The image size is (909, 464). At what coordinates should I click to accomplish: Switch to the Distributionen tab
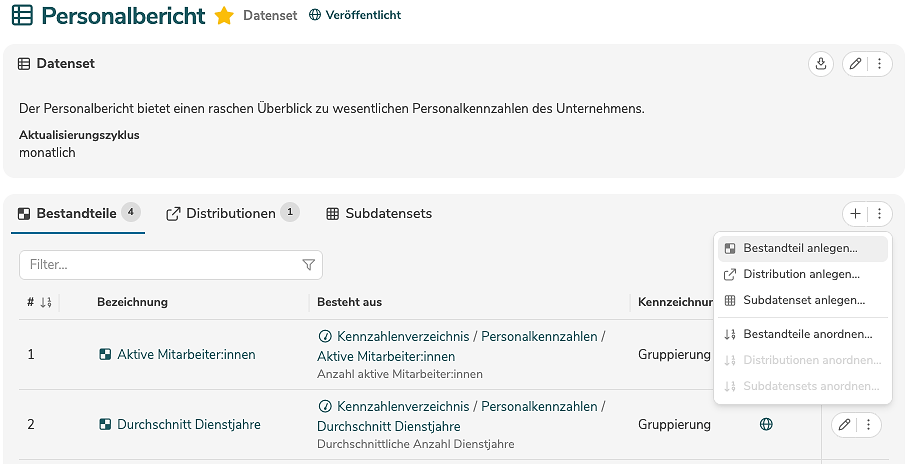click(x=230, y=213)
